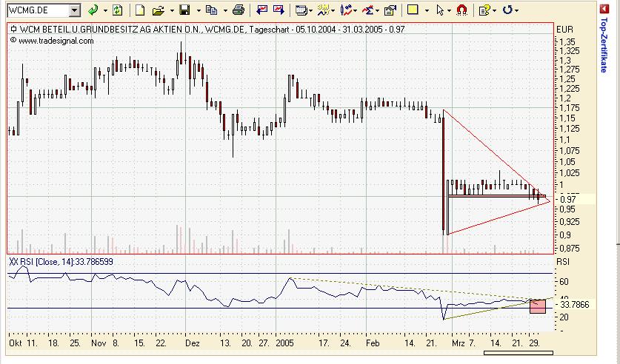Click the yellow square color swatch
This screenshot has height=364, width=620.
[x=413, y=10]
